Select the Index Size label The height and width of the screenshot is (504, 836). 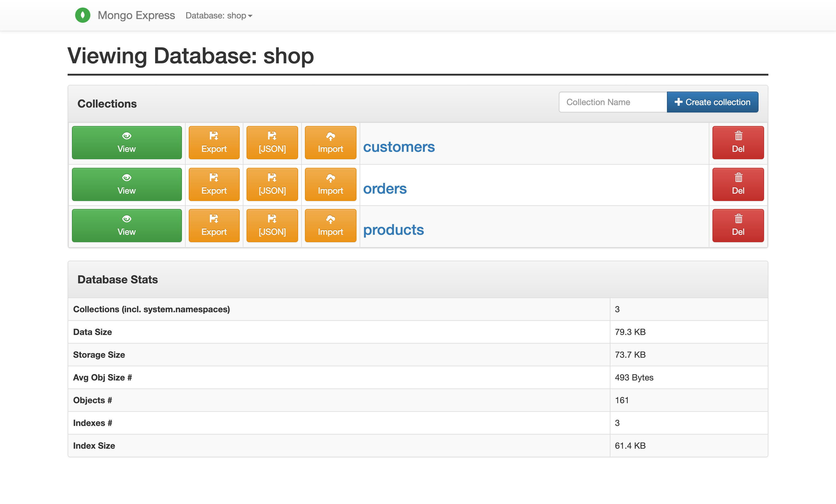coord(94,446)
